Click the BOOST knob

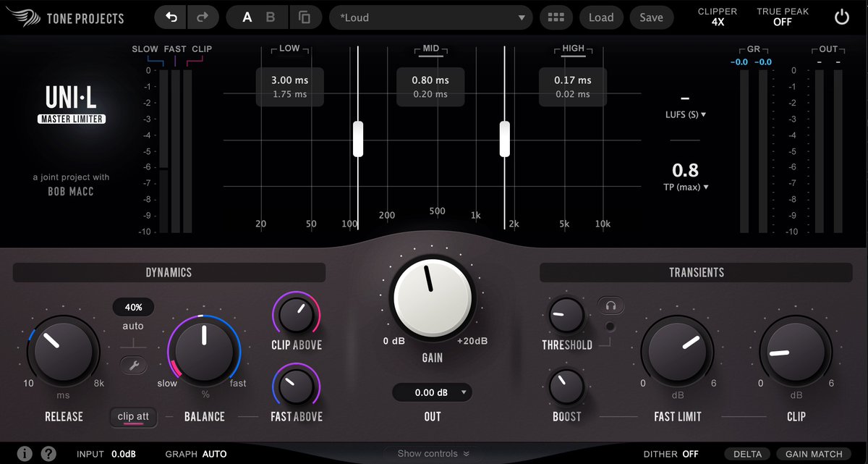coord(566,387)
